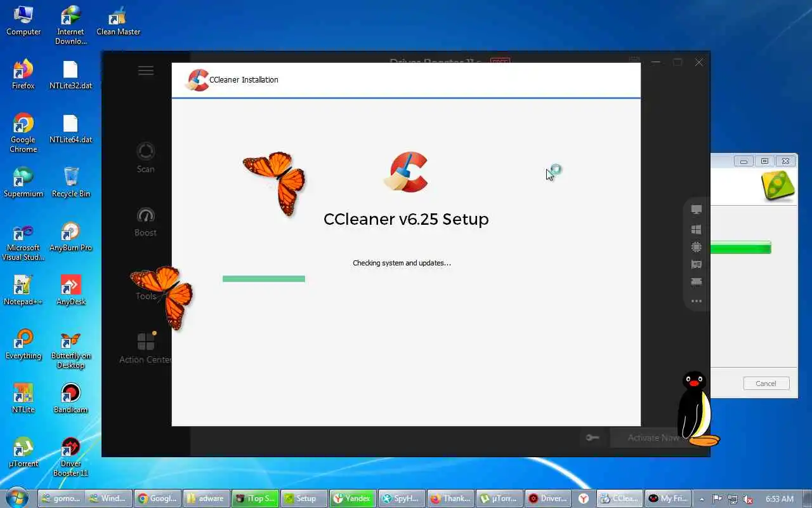Open the Everything search shortcut

click(23, 345)
